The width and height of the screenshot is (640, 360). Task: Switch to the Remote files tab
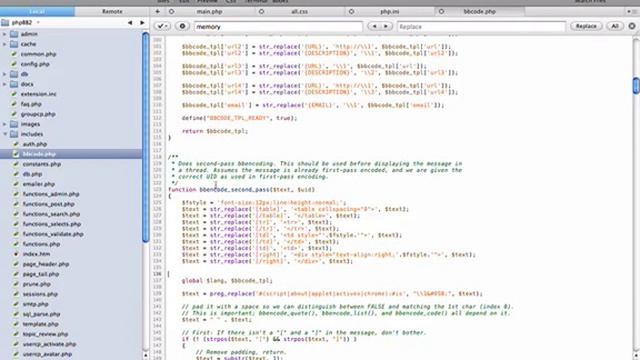click(112, 11)
